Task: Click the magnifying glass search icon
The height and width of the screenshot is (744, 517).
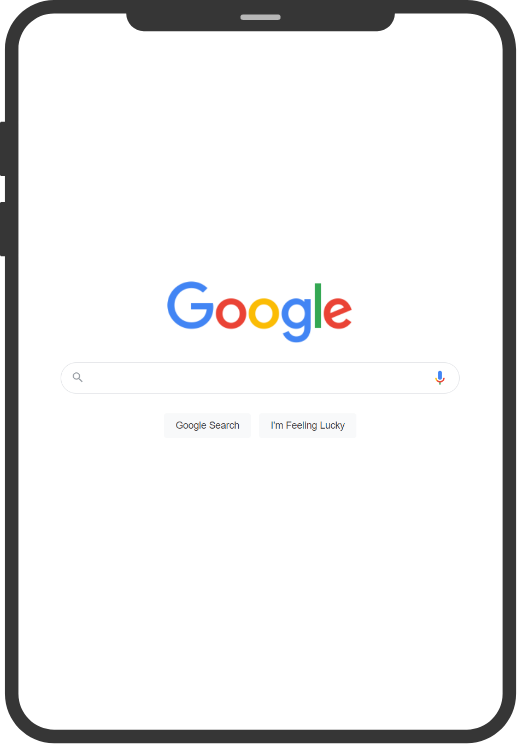Action: [77, 377]
